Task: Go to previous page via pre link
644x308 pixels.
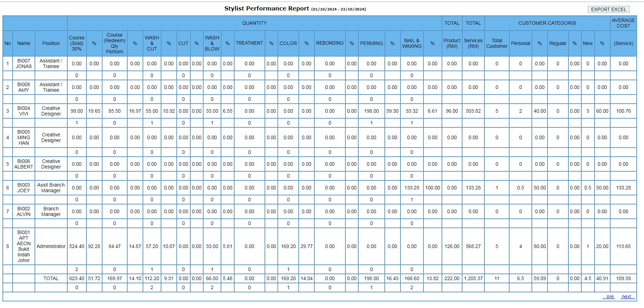Action: pyautogui.click(x=608, y=296)
